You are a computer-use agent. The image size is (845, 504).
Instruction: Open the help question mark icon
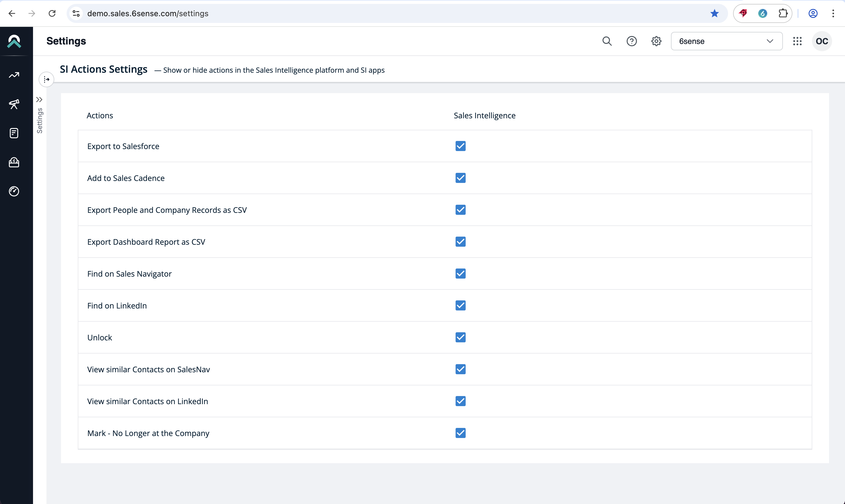click(x=631, y=41)
